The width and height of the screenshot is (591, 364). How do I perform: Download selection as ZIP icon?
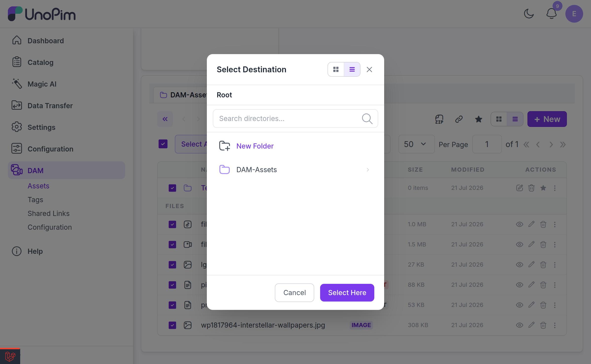tap(439, 119)
